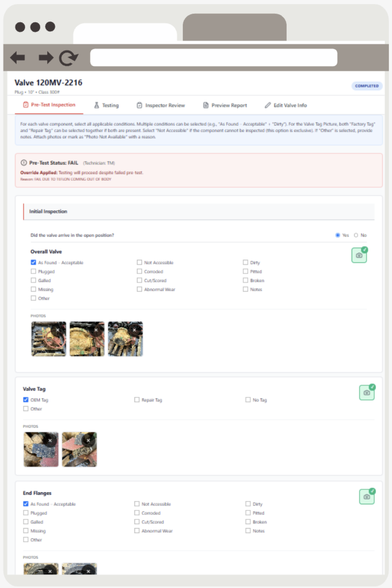Viewport: 392px width, 588px height.
Task: Check the Repair Tag checkbox
Action: pyautogui.click(x=137, y=400)
